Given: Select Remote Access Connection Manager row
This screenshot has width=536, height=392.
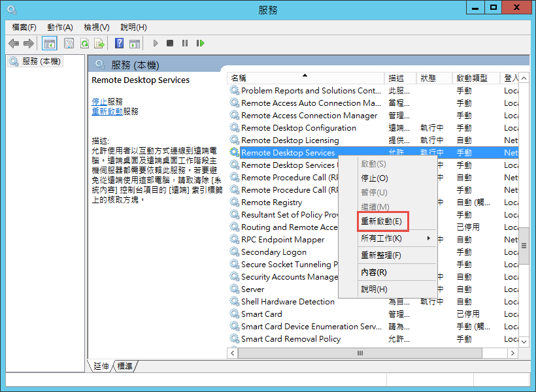Looking at the screenshot, I should [373, 116].
